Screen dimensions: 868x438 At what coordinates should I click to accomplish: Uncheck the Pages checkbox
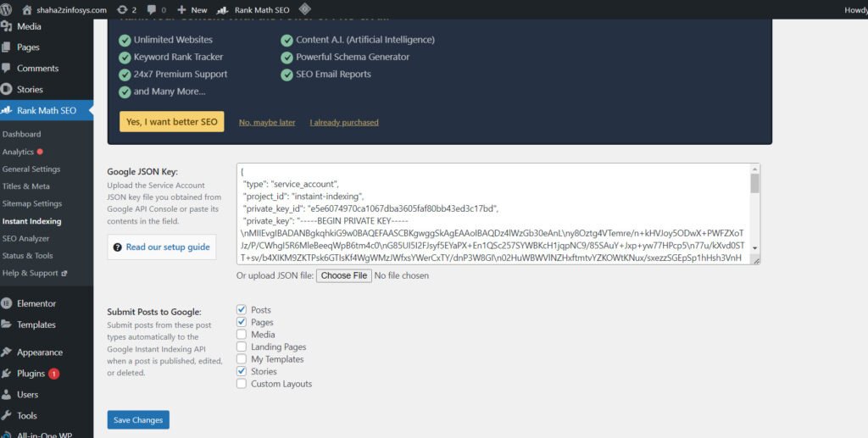click(242, 322)
